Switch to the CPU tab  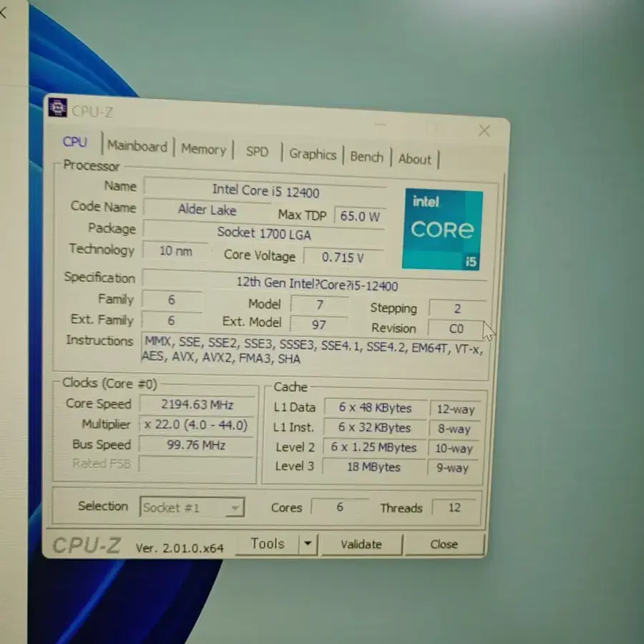74,142
